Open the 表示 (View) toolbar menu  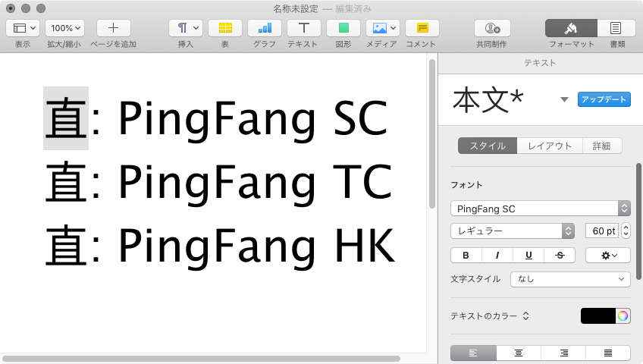pos(23,28)
